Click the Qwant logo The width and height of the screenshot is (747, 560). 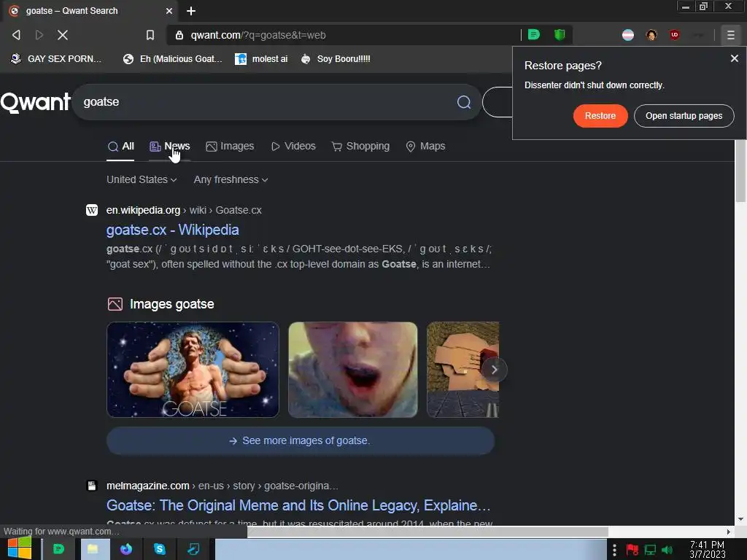[x=35, y=102]
